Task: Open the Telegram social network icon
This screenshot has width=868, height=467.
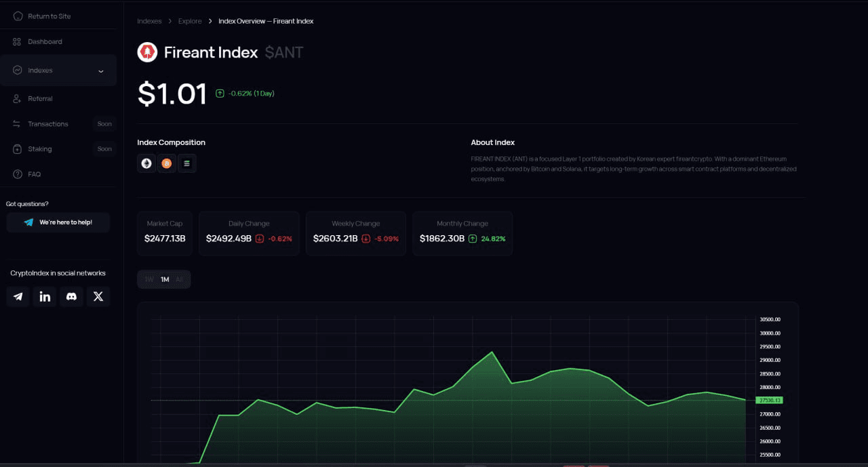Action: [x=18, y=296]
